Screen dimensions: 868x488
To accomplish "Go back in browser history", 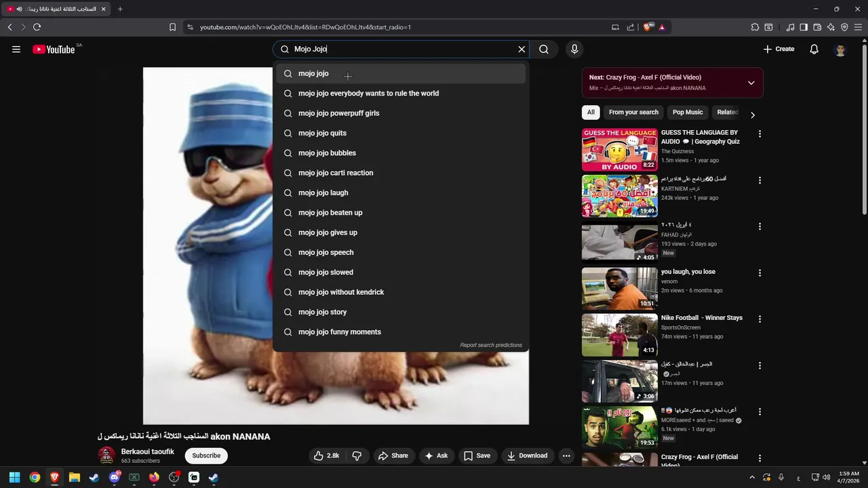I will click(x=9, y=27).
